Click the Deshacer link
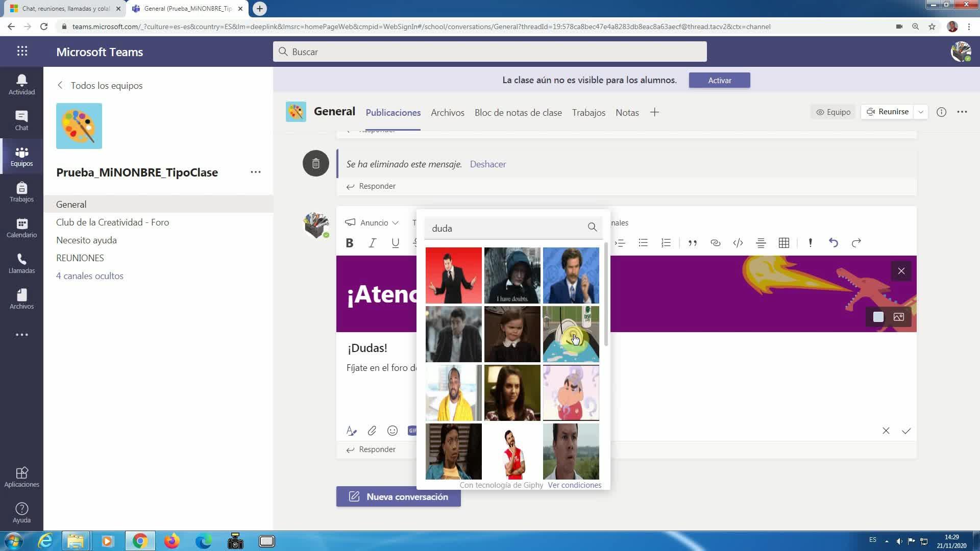This screenshot has width=980, height=551. pos(487,164)
